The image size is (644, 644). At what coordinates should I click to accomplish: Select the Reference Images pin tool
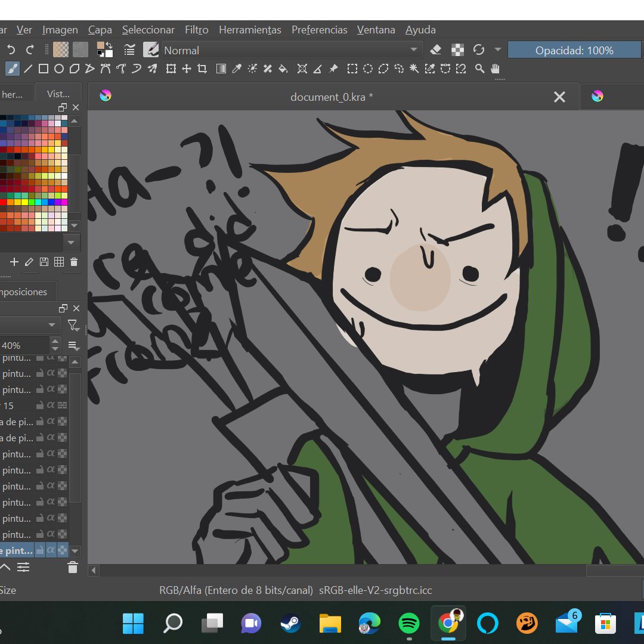pyautogui.click(x=333, y=69)
